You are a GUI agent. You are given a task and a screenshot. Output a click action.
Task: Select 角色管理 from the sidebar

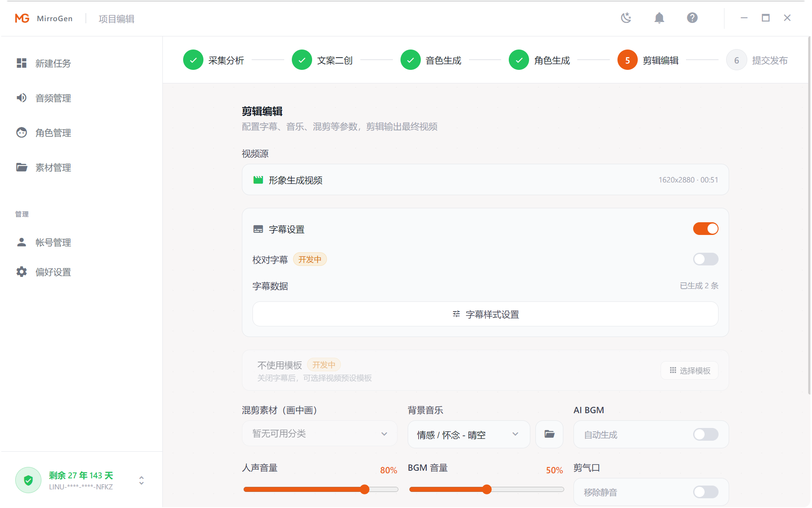pos(53,133)
